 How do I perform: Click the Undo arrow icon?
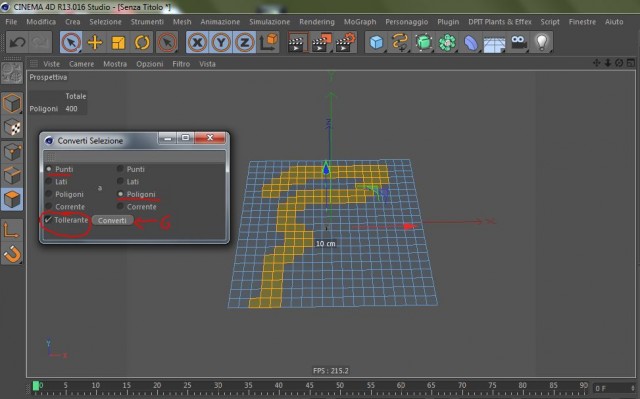point(17,42)
